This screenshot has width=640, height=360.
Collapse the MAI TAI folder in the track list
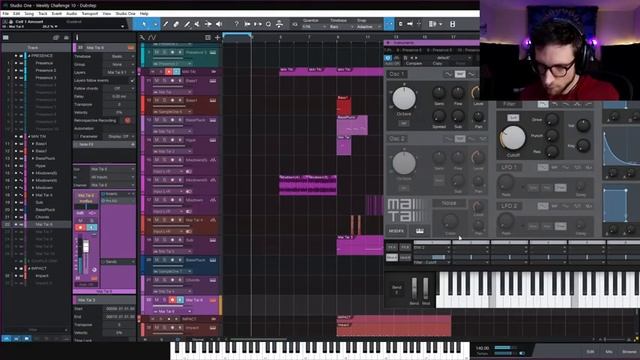coord(29,136)
